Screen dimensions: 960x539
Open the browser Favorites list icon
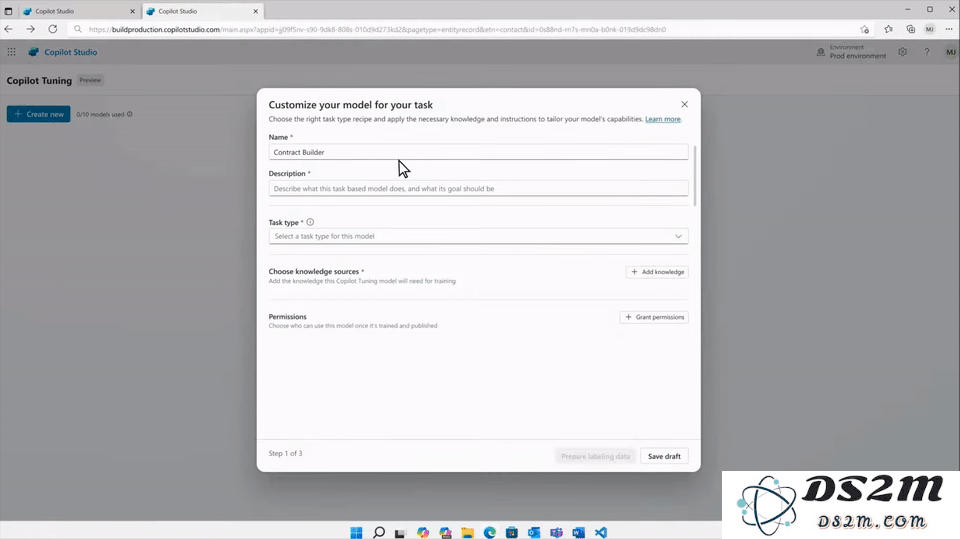(888, 29)
